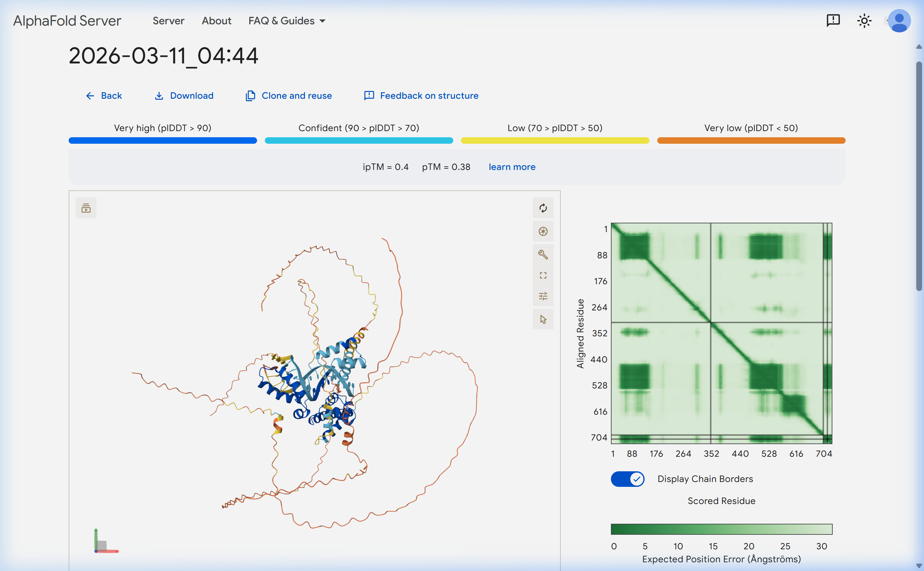Open the wrench settings tool in viewer
This screenshot has width=924, height=571.
pos(543,254)
